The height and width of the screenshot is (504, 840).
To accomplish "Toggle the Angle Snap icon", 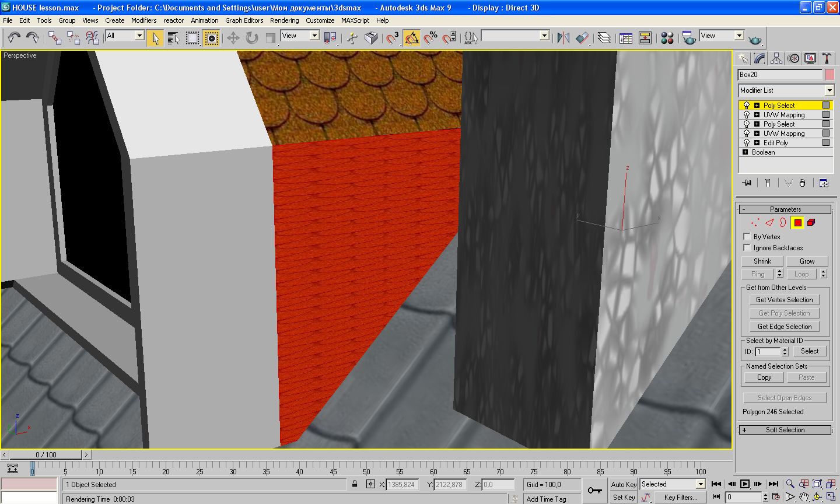I will (412, 38).
